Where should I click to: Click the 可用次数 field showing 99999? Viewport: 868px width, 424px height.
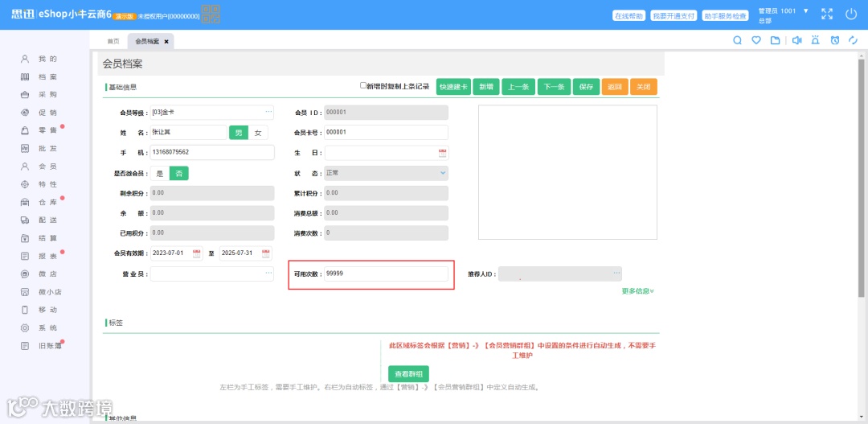(x=387, y=274)
